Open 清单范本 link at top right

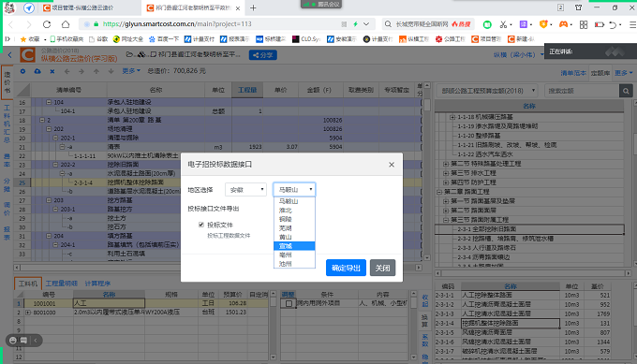(x=573, y=73)
